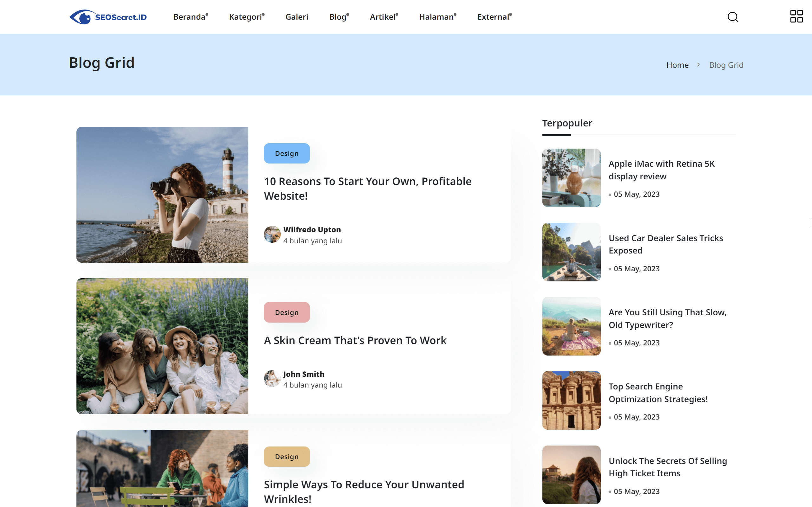Open the Halaman dropdown

pos(436,17)
